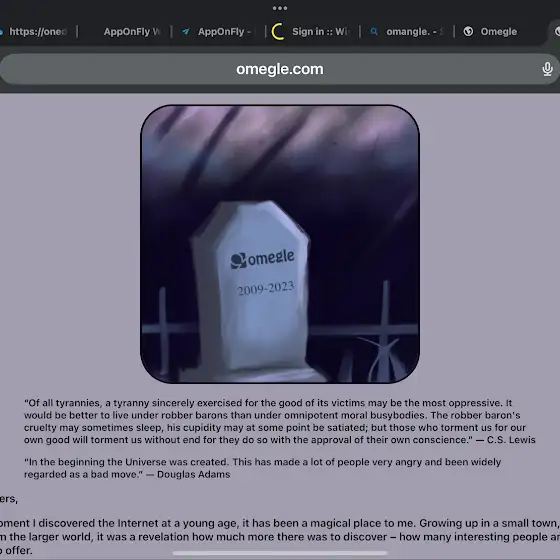Click the '— Douglas Adams' attribution
560x560 pixels.
(x=188, y=474)
